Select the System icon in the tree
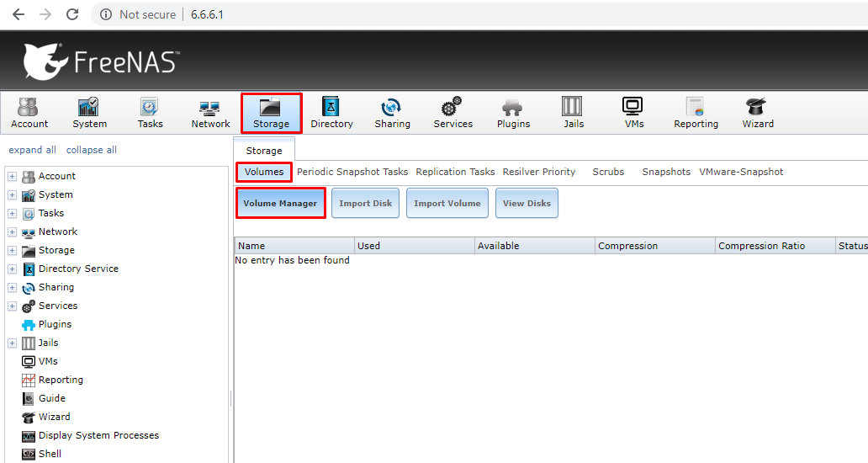868x463 pixels. [29, 195]
